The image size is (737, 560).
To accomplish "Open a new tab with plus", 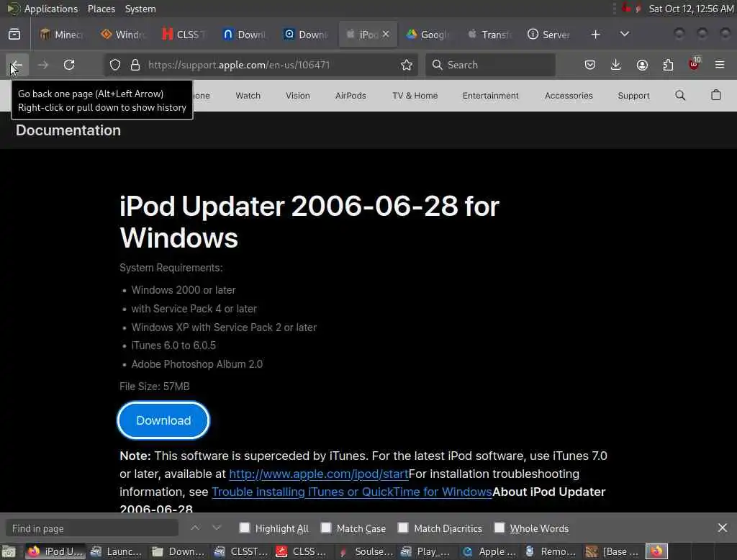I will (595, 35).
